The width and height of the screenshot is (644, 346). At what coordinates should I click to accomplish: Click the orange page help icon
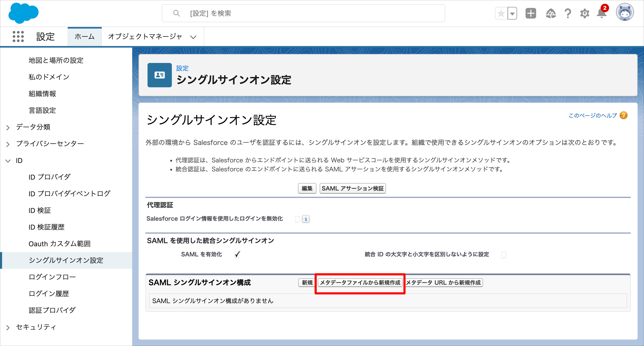(624, 115)
